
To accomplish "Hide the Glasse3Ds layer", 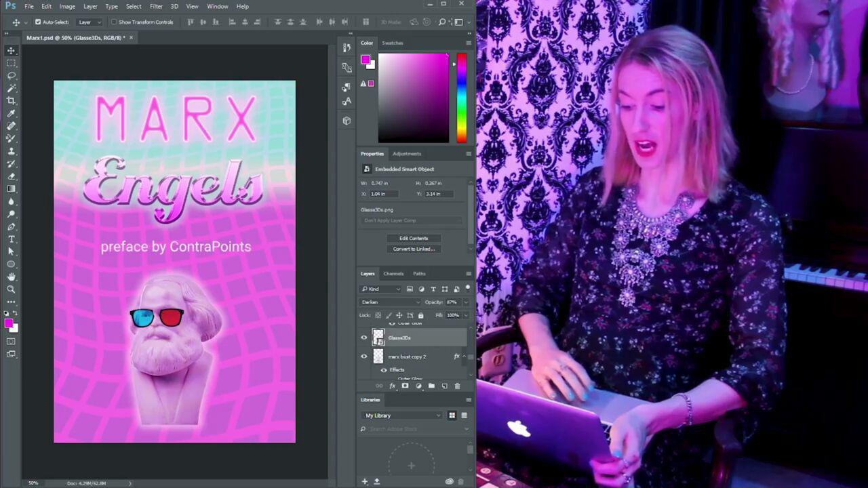I will [363, 338].
